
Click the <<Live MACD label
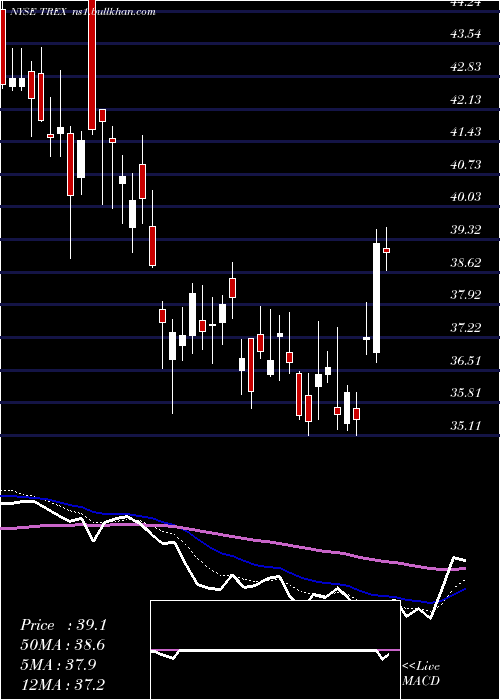[421, 673]
